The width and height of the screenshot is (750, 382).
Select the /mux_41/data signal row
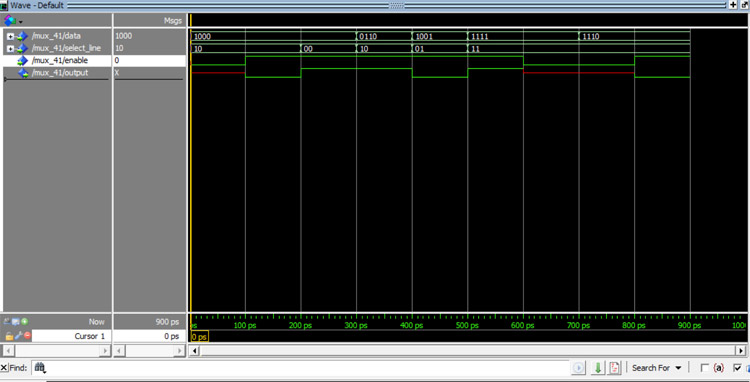57,36
